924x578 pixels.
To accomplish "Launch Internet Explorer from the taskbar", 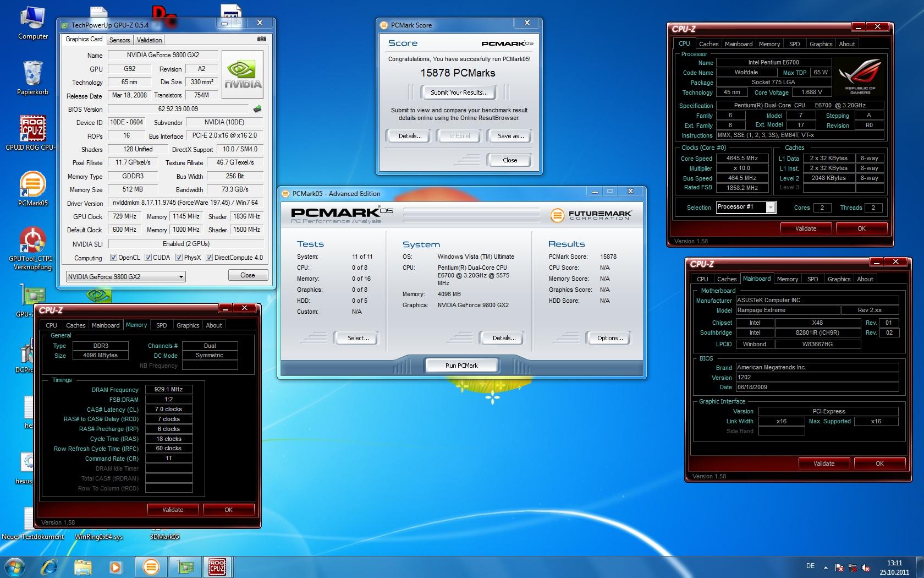I will point(50,566).
